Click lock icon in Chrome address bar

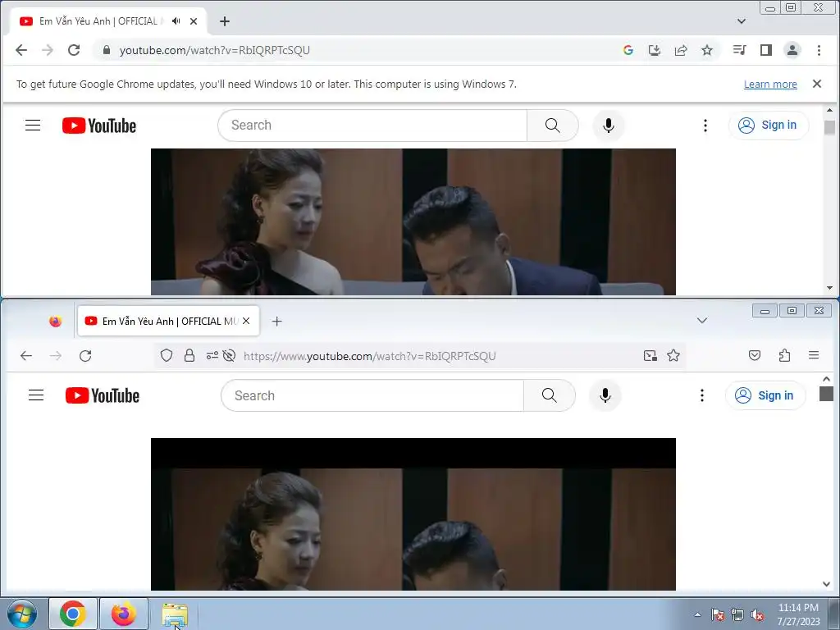click(107, 50)
